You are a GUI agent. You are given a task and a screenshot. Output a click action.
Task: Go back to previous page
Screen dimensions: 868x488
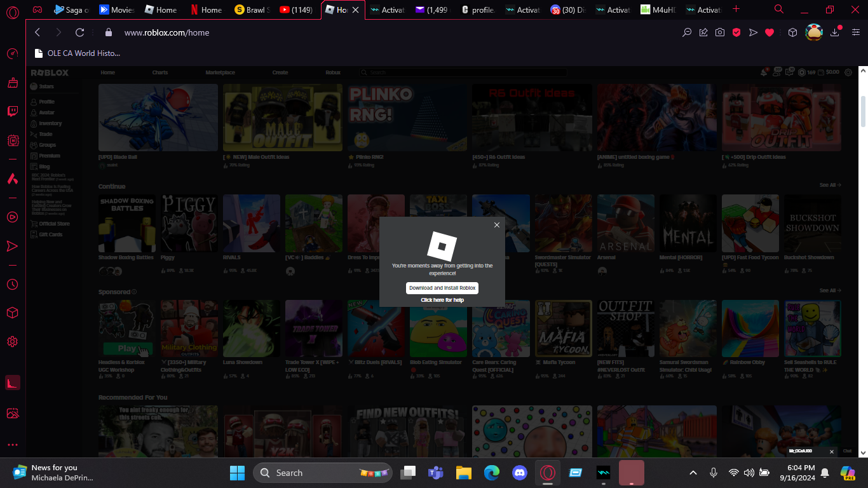click(37, 32)
